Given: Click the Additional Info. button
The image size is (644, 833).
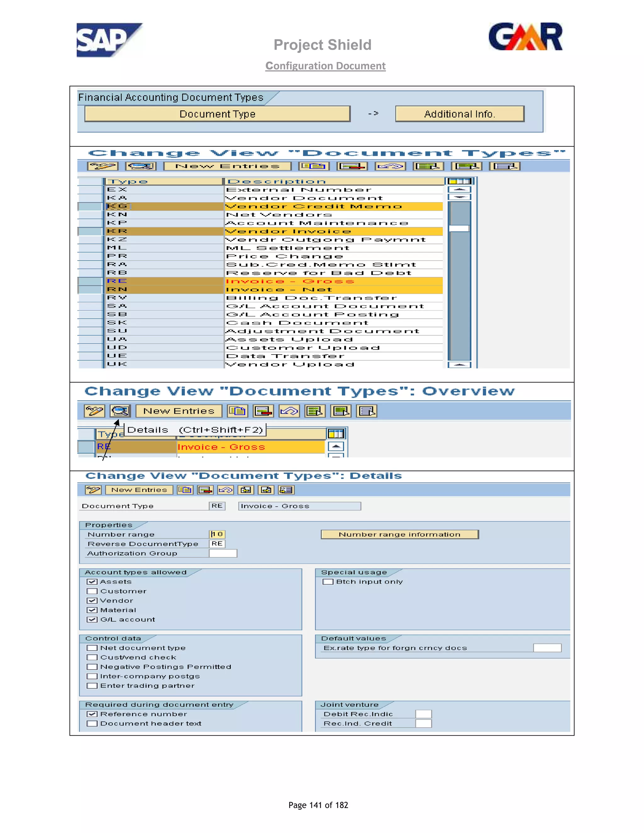Looking at the screenshot, I should [460, 114].
